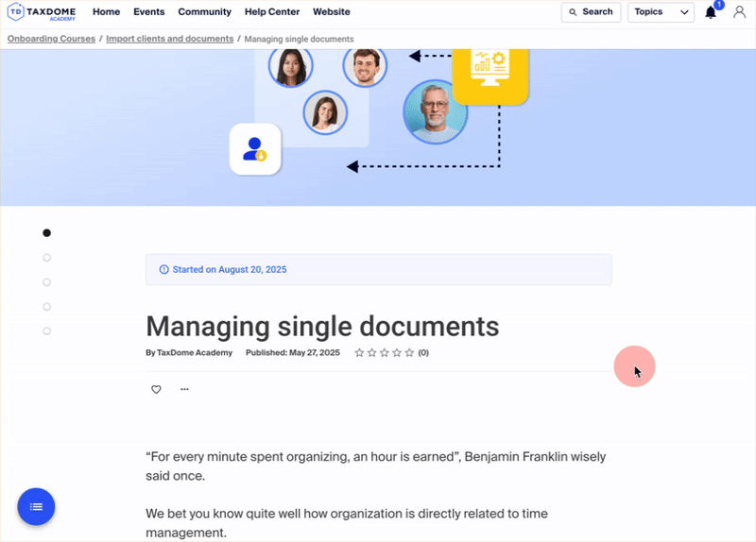756x542 pixels.
Task: Rate the article one star
Action: 359,353
